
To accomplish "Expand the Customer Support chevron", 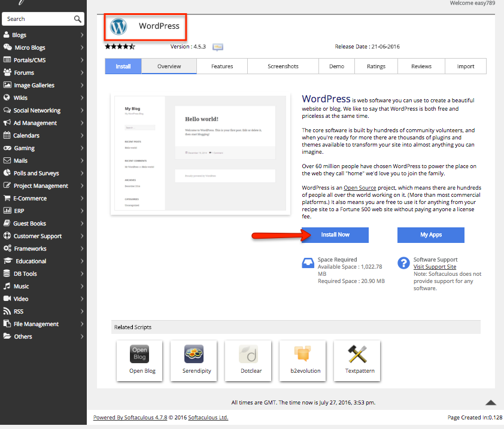I will coord(82,236).
